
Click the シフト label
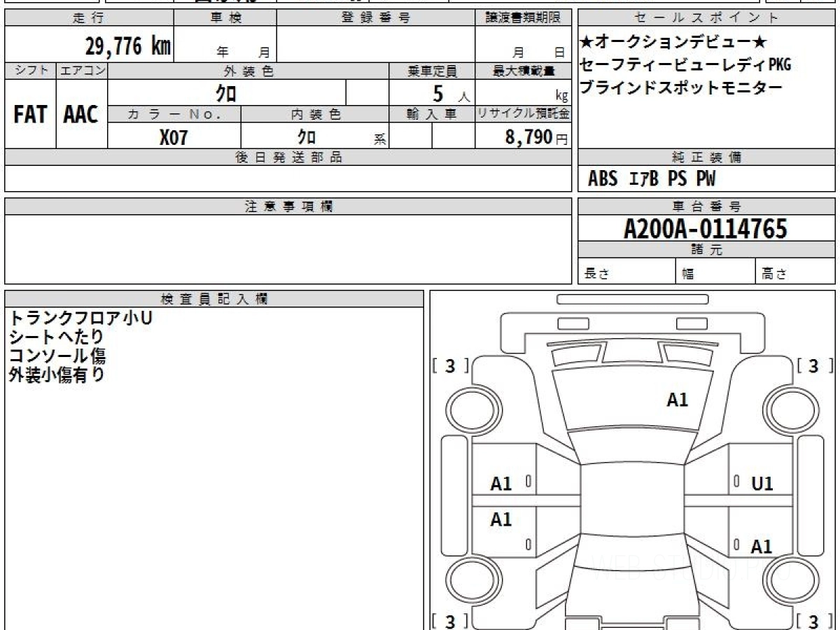pyautogui.click(x=30, y=71)
